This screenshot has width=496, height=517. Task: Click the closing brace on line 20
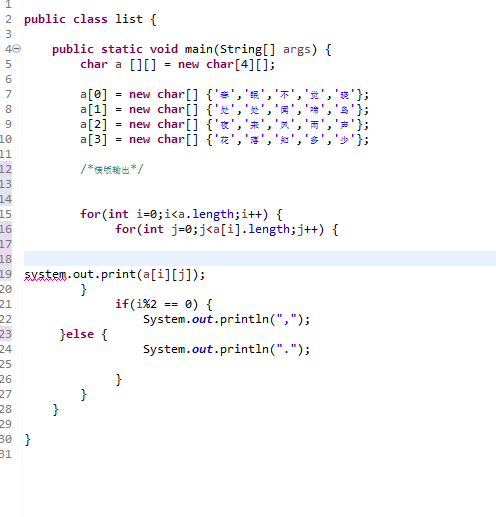(x=84, y=289)
